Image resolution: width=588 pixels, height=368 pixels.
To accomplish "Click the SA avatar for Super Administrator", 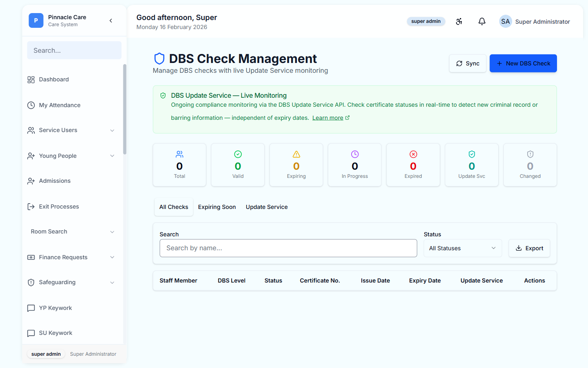I will point(506,21).
